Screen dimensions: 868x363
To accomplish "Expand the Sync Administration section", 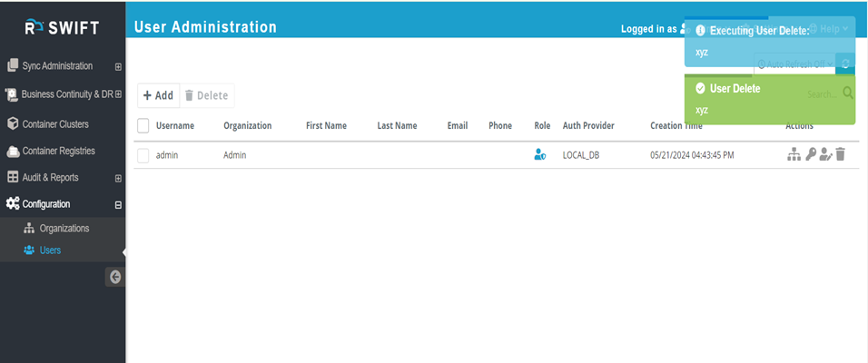I will click(118, 67).
